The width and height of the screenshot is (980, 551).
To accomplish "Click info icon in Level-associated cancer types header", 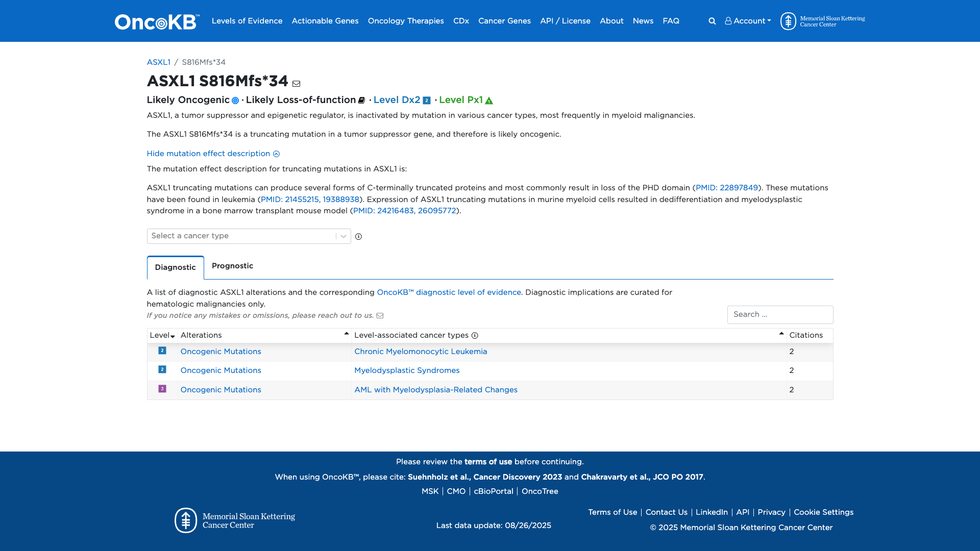I will point(475,336).
